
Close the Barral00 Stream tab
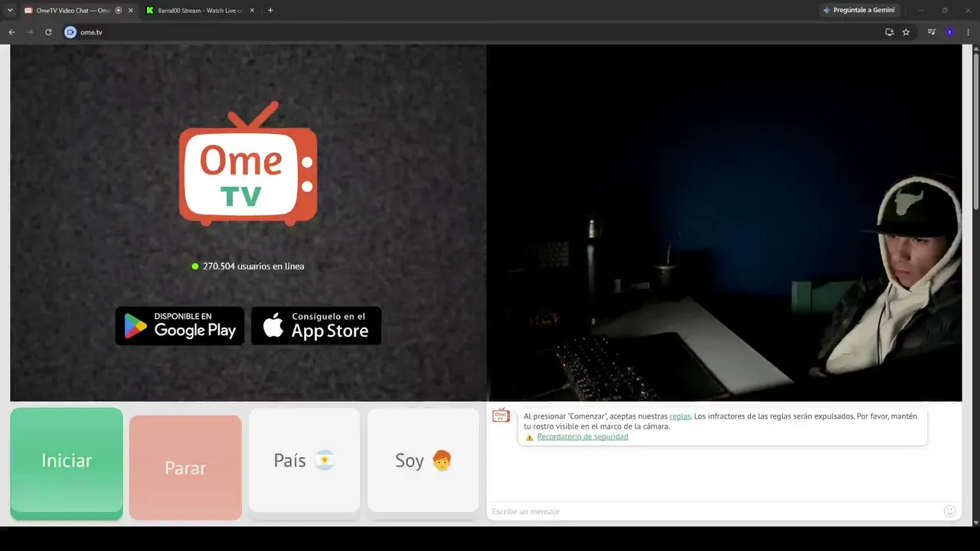pos(252,11)
